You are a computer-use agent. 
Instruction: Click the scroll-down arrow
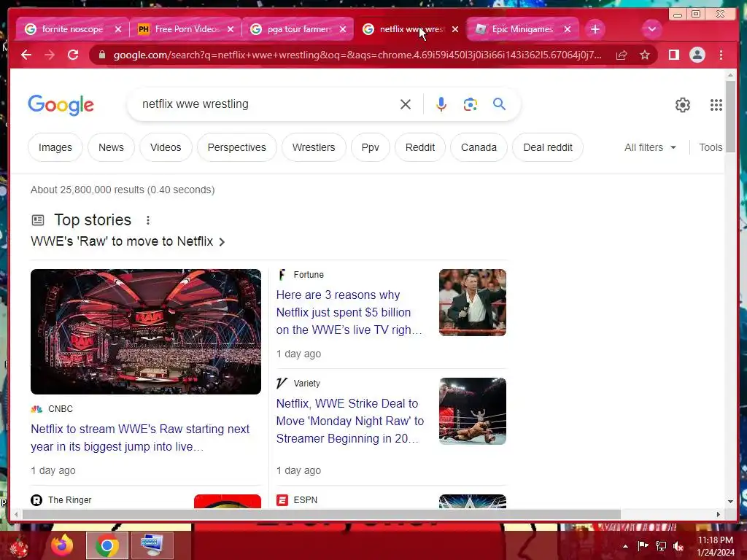point(731,502)
